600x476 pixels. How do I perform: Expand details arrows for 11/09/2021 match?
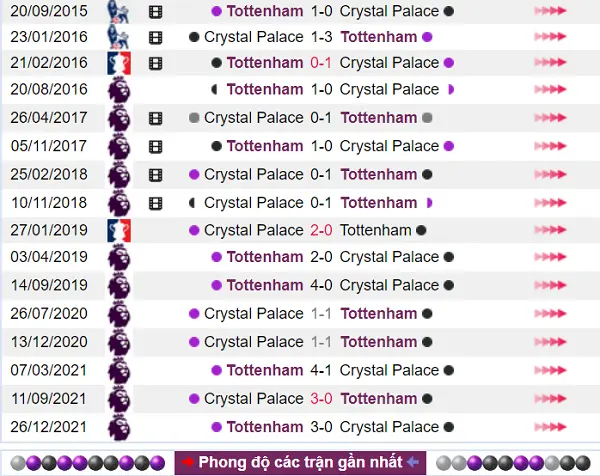tap(550, 398)
